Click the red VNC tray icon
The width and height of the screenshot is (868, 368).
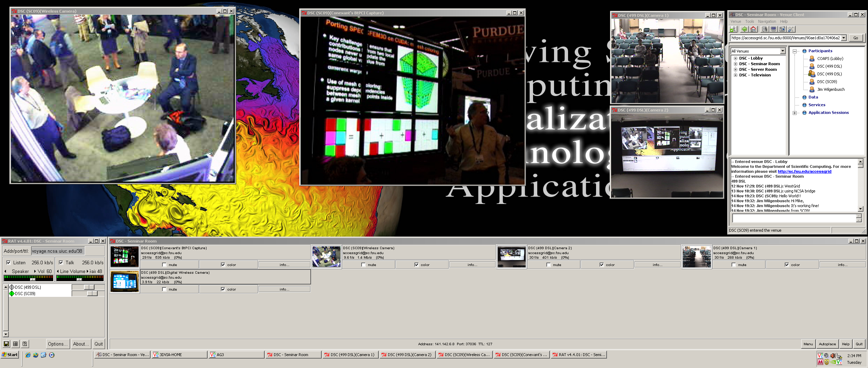[820, 356]
